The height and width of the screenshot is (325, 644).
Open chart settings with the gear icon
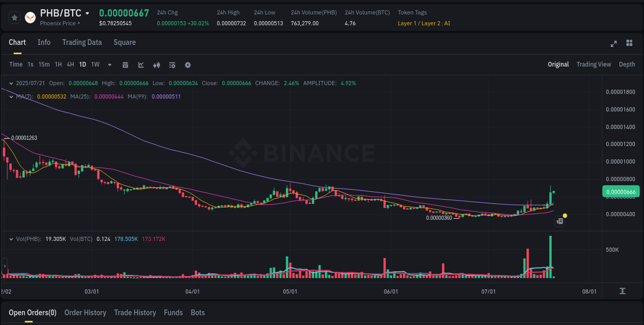click(x=188, y=65)
